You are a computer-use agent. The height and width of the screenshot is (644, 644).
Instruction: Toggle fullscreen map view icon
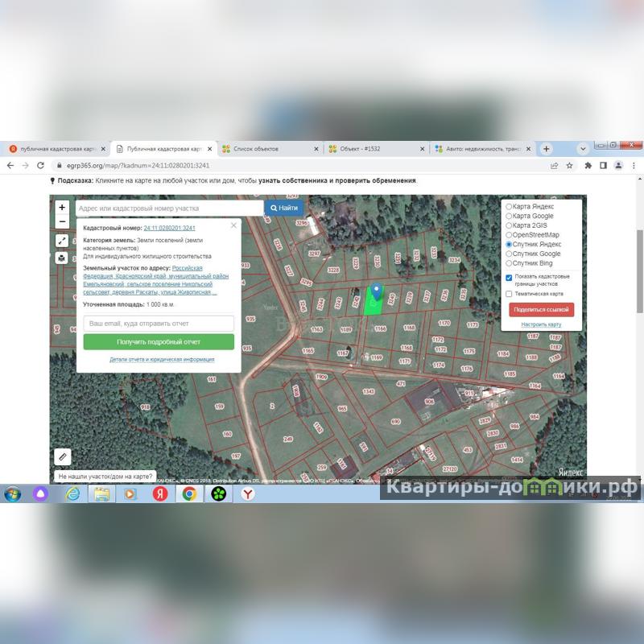62,241
